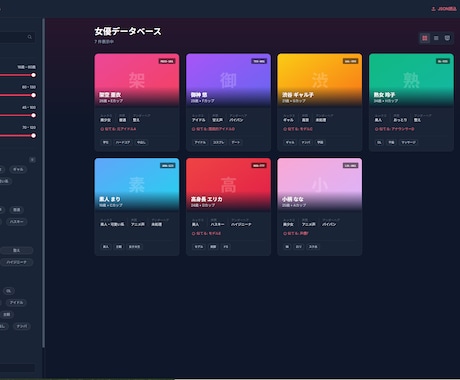Click the パイパン value on 小柄 なな card
The image size is (460, 380).
[x=329, y=224]
